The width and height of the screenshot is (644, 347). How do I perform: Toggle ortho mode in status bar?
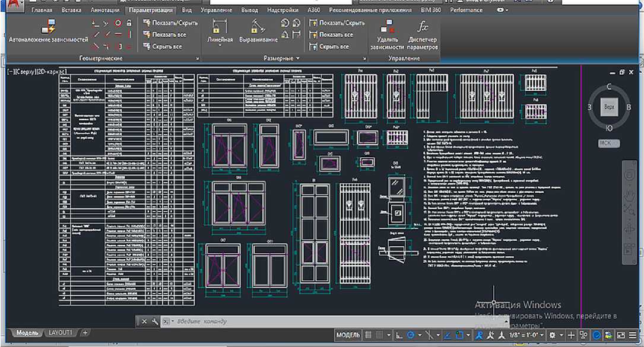click(x=399, y=335)
